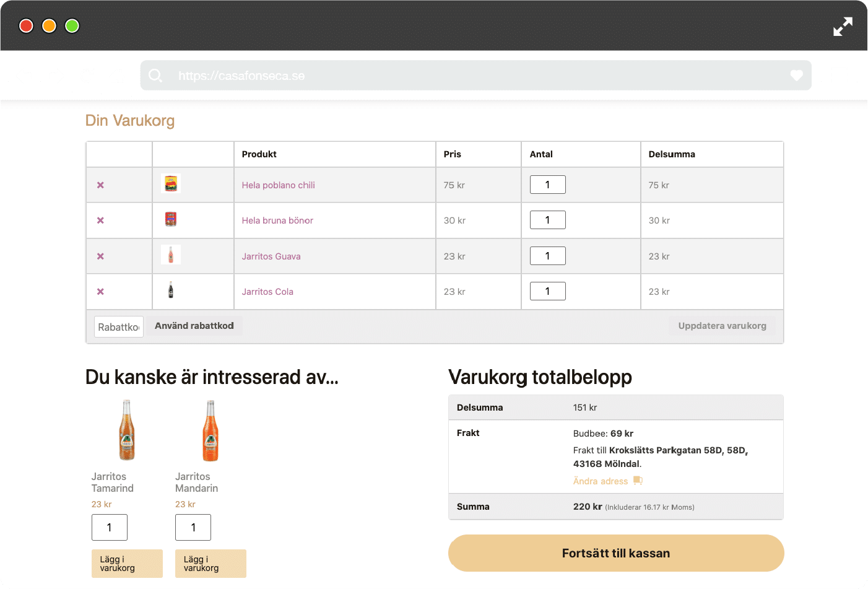Click the Du kanske är intresserad av heading

tap(212, 377)
